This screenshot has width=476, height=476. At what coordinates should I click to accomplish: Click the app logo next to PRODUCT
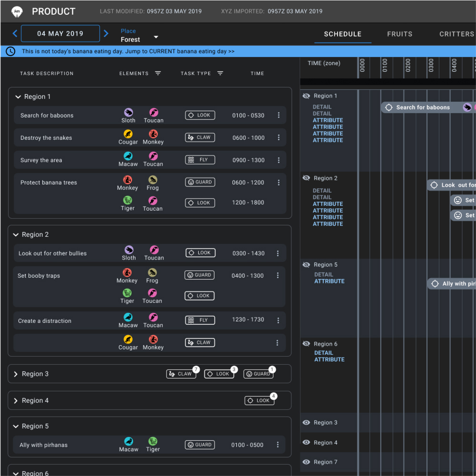click(17, 11)
